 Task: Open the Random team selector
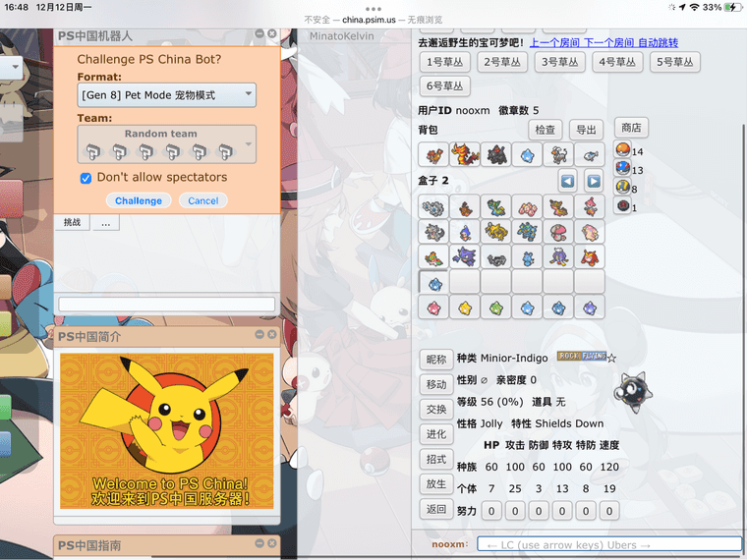point(167,143)
